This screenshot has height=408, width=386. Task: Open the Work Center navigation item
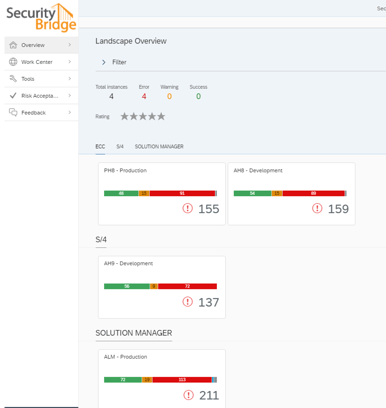click(x=41, y=62)
